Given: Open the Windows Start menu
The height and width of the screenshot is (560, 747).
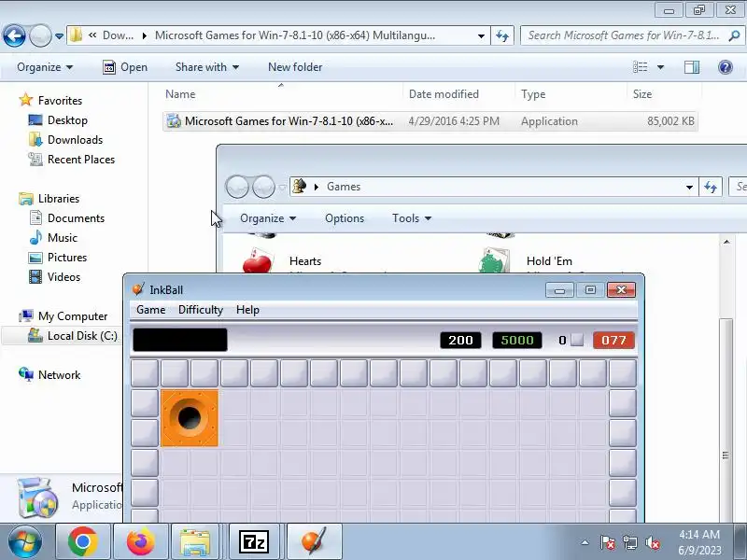Looking at the screenshot, I should pos(24,542).
